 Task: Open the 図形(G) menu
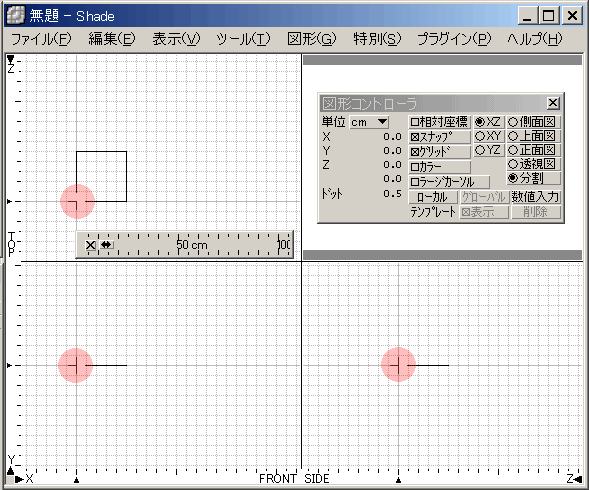(x=311, y=38)
